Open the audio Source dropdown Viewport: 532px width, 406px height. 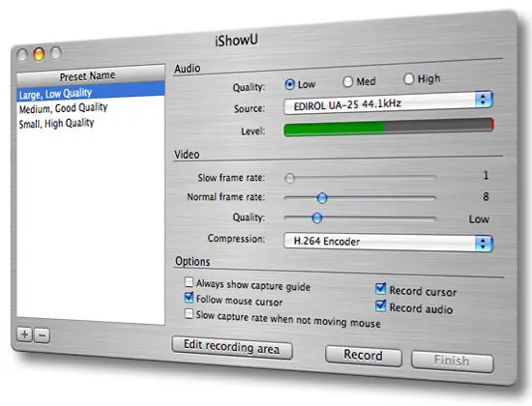(388, 102)
